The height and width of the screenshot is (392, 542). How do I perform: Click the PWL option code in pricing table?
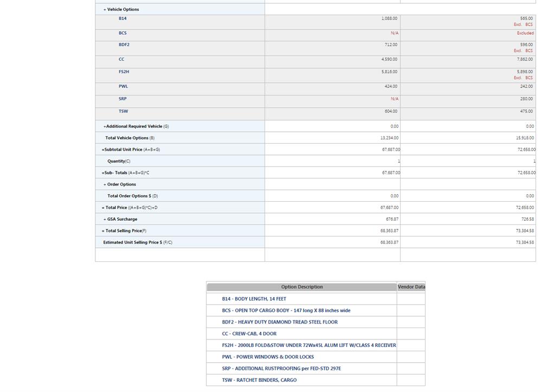point(123,86)
